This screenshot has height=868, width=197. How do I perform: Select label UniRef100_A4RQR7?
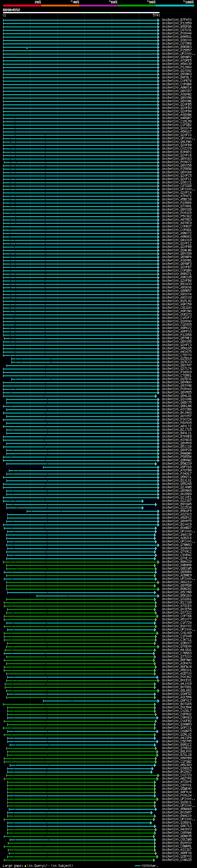point(177,118)
